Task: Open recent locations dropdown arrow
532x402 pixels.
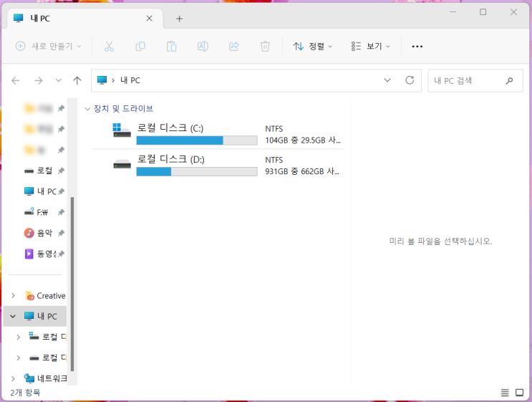Action: (x=59, y=80)
